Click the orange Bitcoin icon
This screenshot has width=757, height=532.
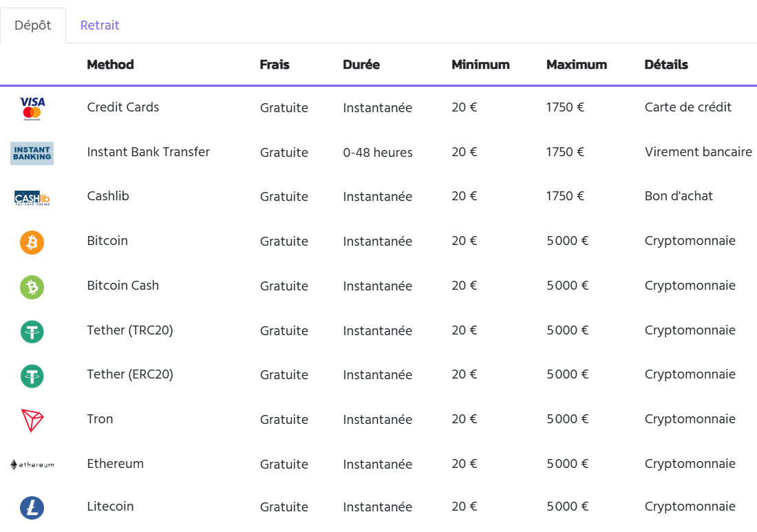tap(32, 242)
